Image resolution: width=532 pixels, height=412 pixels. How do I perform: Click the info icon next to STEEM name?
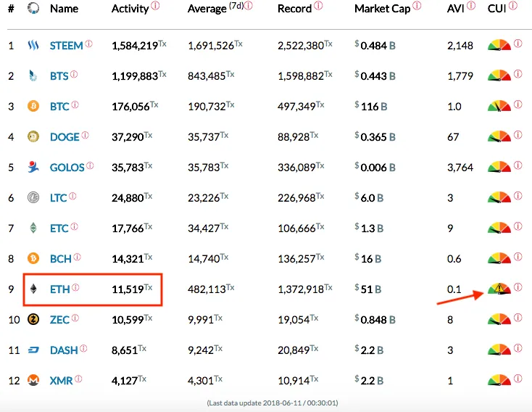tap(88, 44)
